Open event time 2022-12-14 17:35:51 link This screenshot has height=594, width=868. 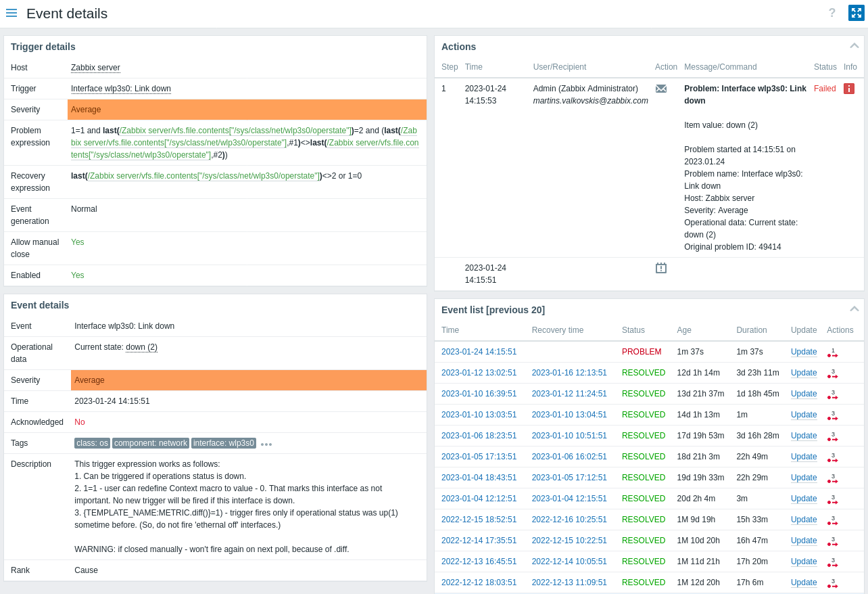tap(479, 541)
